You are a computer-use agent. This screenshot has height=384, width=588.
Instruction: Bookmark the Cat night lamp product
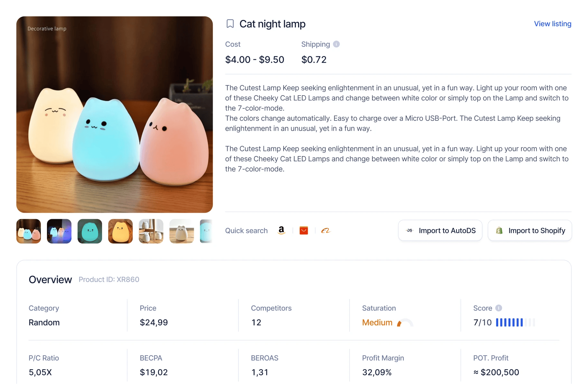click(x=230, y=24)
